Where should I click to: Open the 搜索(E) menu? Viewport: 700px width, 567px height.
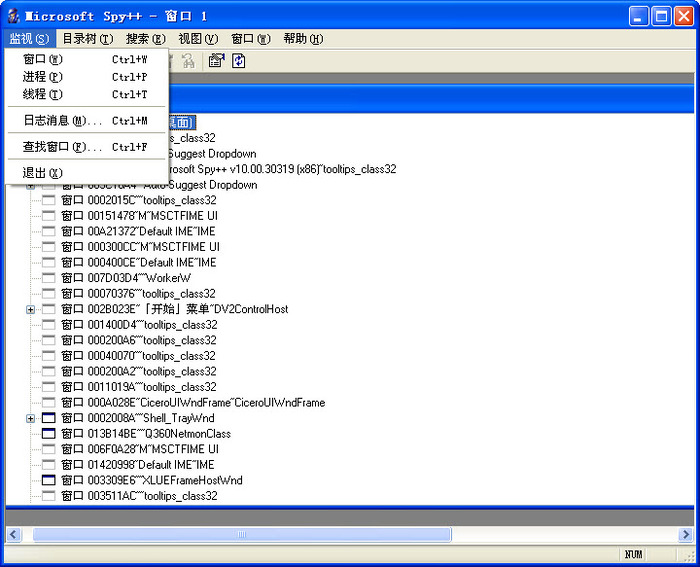[146, 39]
